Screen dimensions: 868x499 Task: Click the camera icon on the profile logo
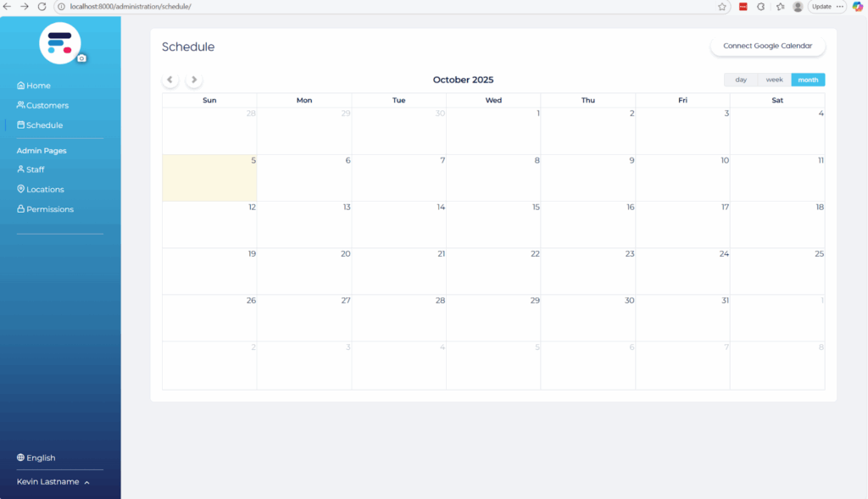(x=81, y=58)
